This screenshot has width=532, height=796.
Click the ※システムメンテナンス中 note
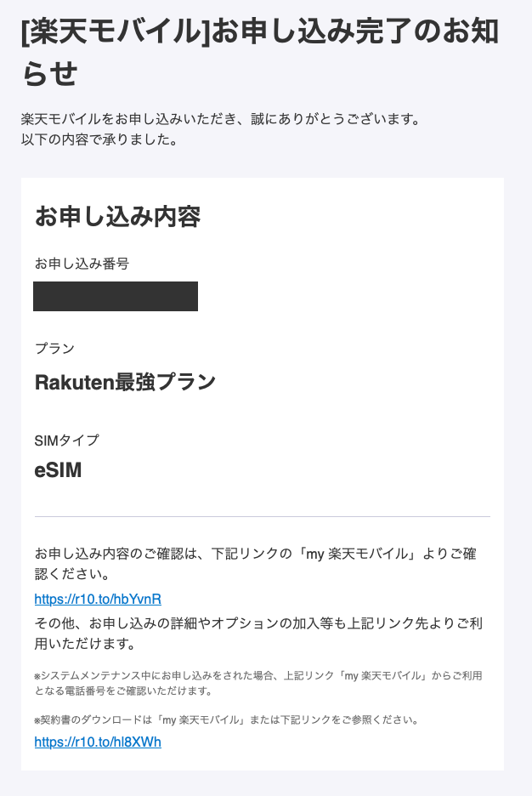pos(258,683)
